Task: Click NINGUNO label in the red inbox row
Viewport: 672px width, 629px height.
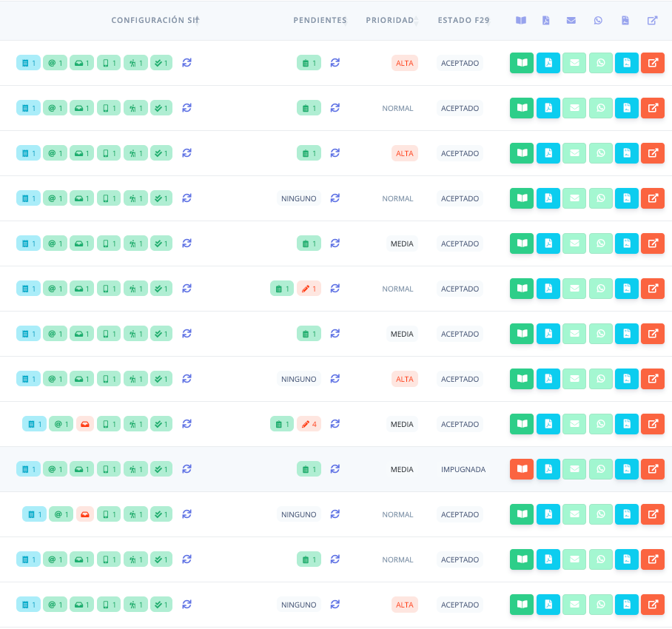Action: 299,514
